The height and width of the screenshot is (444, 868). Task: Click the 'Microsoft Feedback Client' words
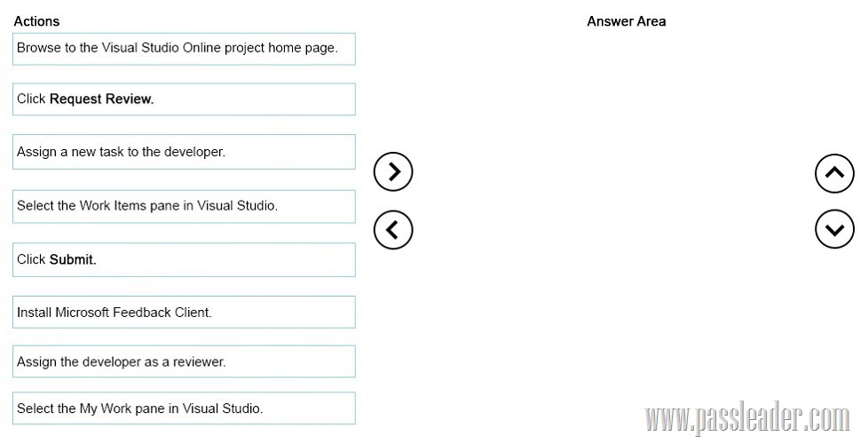132,313
